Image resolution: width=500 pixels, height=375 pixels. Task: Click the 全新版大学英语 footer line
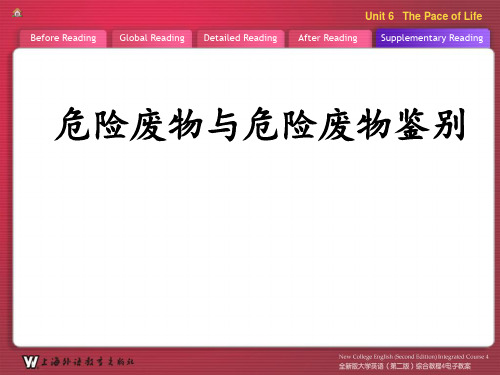405,366
